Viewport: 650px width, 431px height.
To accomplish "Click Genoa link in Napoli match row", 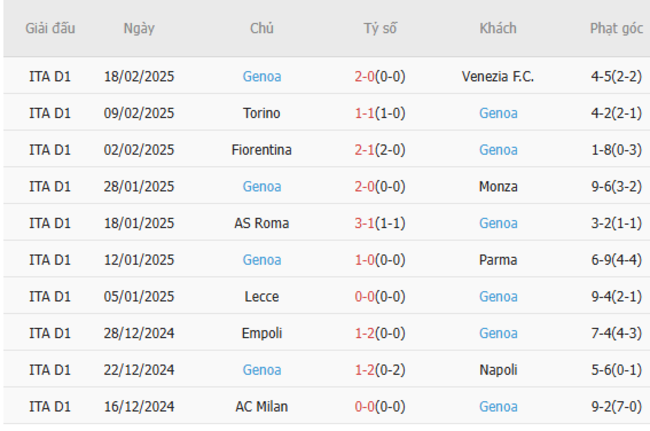I will 262,370.
